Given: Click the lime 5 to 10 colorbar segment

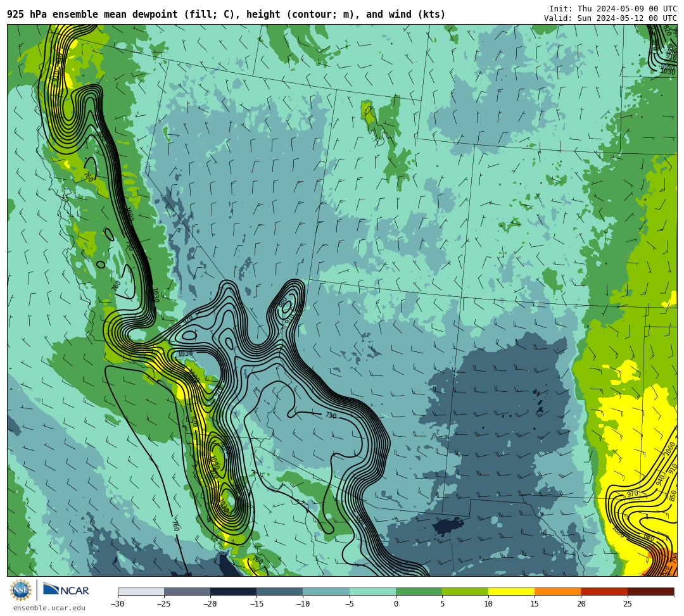Looking at the screenshot, I should coord(465,591).
